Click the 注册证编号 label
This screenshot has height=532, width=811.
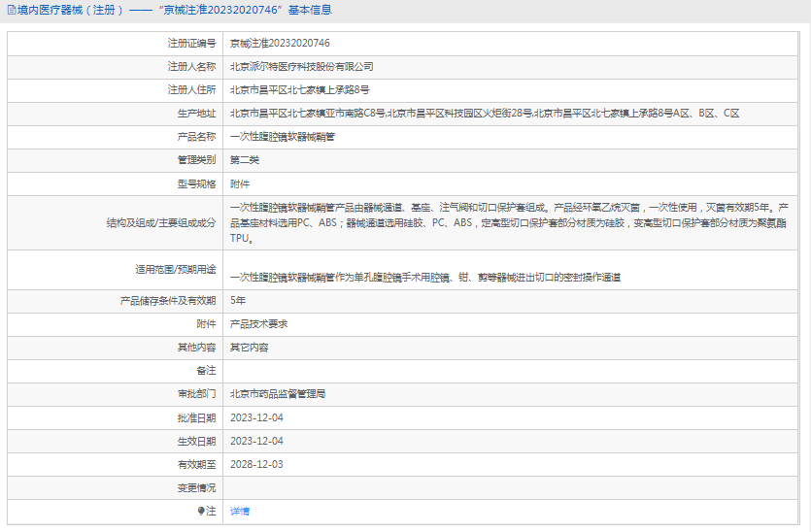click(x=192, y=44)
